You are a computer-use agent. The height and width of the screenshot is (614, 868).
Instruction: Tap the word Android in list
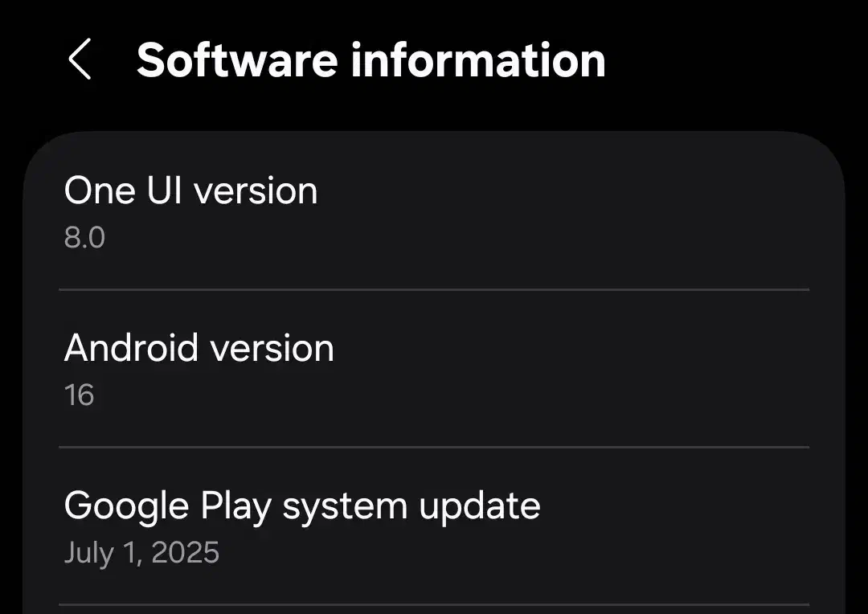131,349
